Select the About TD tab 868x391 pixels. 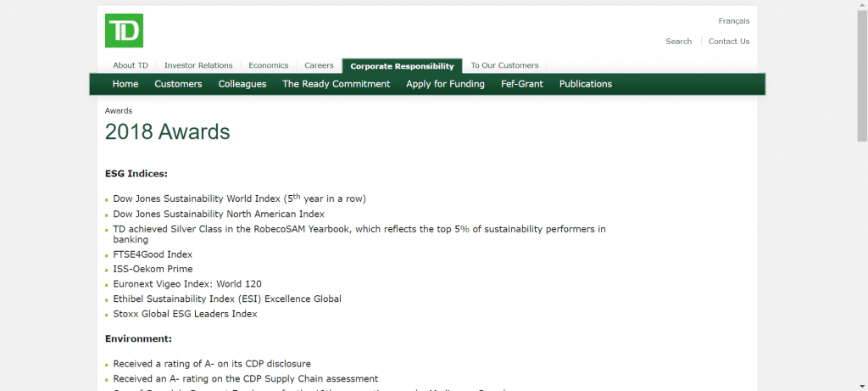[131, 65]
